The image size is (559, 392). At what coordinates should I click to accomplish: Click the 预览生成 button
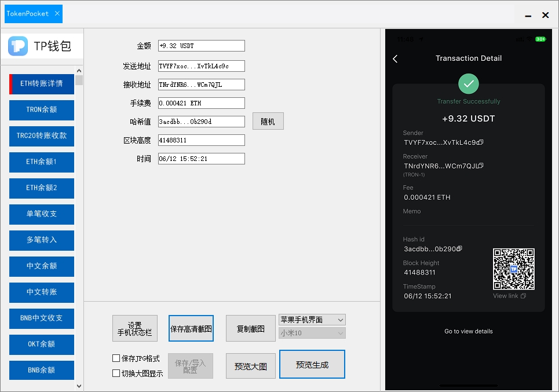(312, 364)
